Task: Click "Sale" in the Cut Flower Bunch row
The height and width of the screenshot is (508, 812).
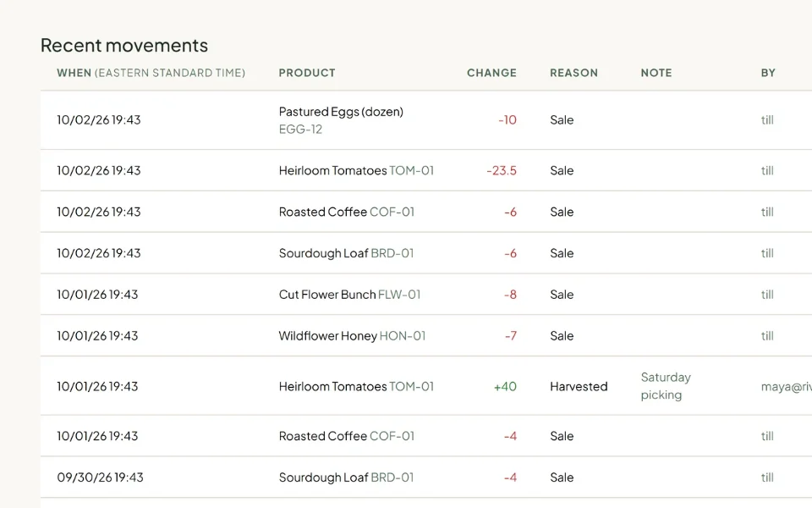Action: (x=562, y=295)
